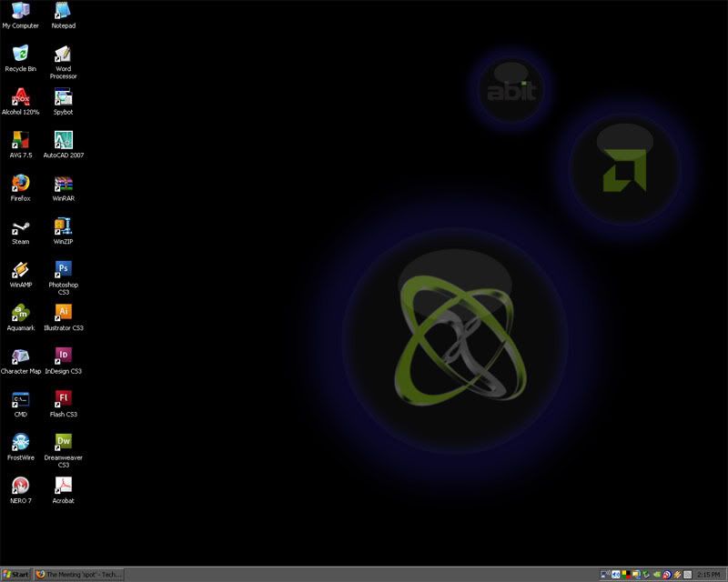Click the Nero red flame tray icon
Image resolution: width=728 pixels, height=582 pixels.
click(x=667, y=575)
